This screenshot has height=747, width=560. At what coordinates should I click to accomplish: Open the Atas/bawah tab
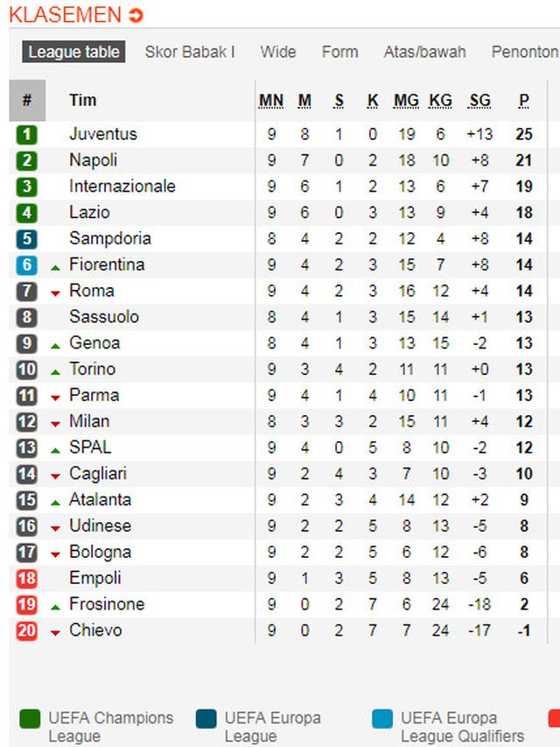coord(423,52)
